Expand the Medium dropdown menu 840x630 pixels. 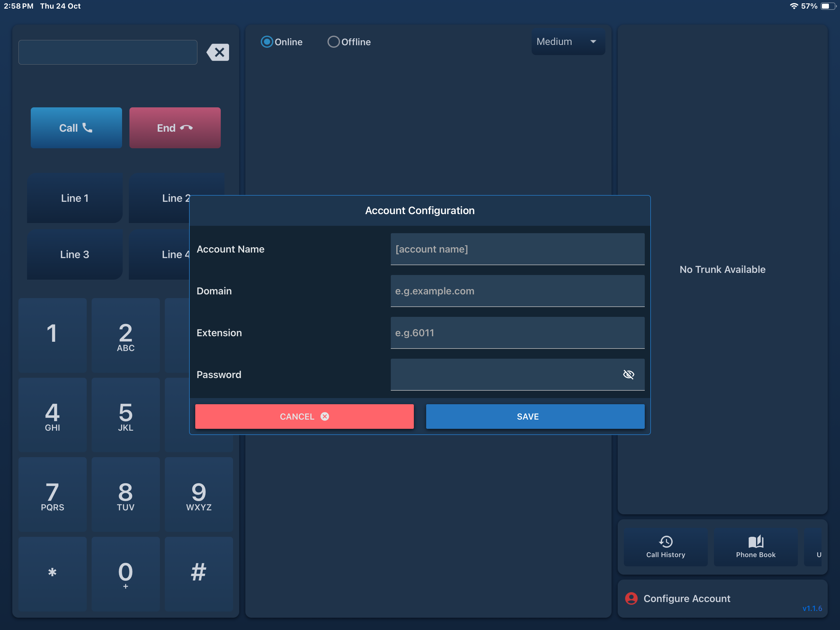tap(568, 42)
